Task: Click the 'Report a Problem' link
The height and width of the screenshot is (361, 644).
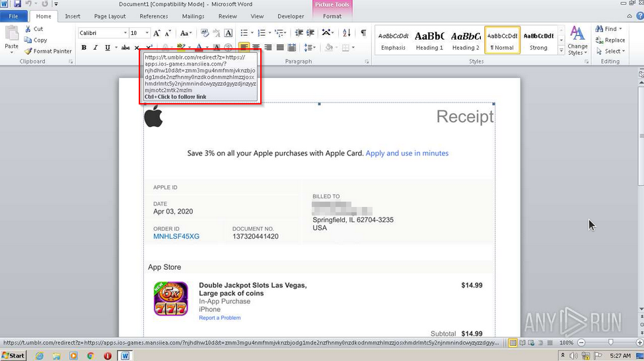Action: pos(220,318)
